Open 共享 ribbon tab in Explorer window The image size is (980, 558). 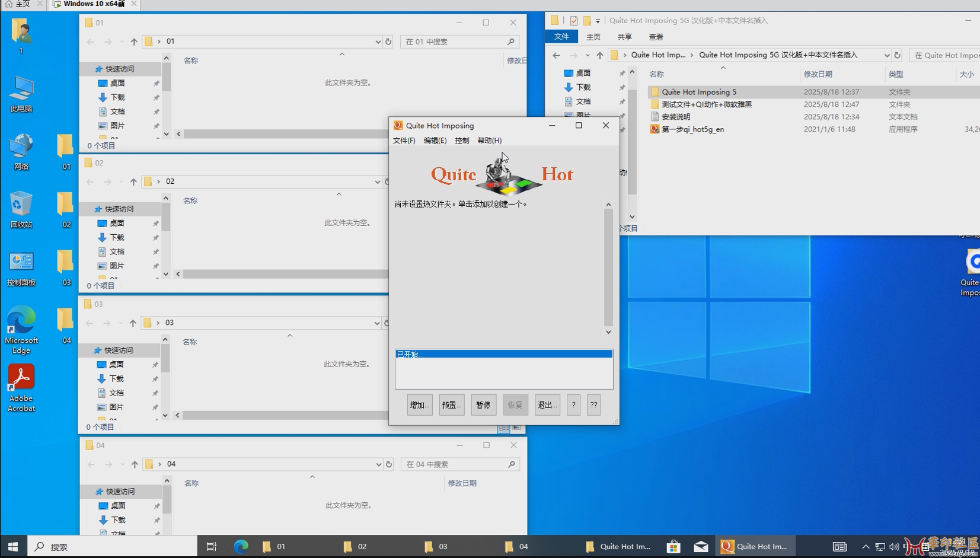[x=625, y=37]
